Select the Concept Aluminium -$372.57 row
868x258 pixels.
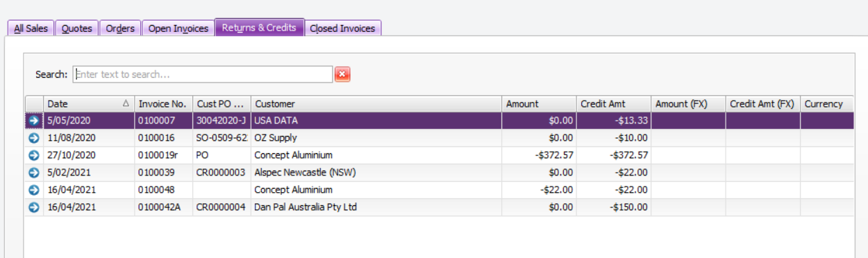coord(440,155)
